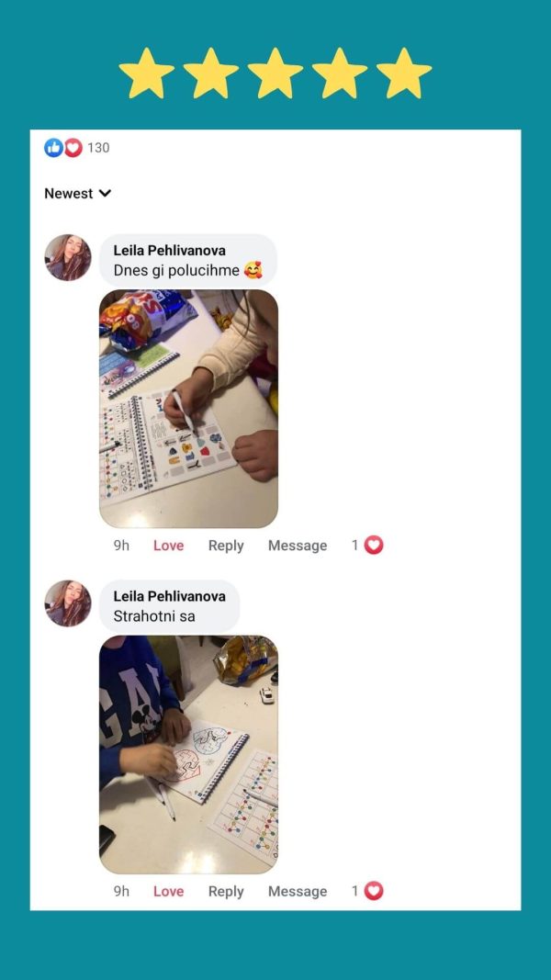Click Leila Pehlivanova name on second comment
This screenshot has height=980, width=551.
tap(169, 596)
